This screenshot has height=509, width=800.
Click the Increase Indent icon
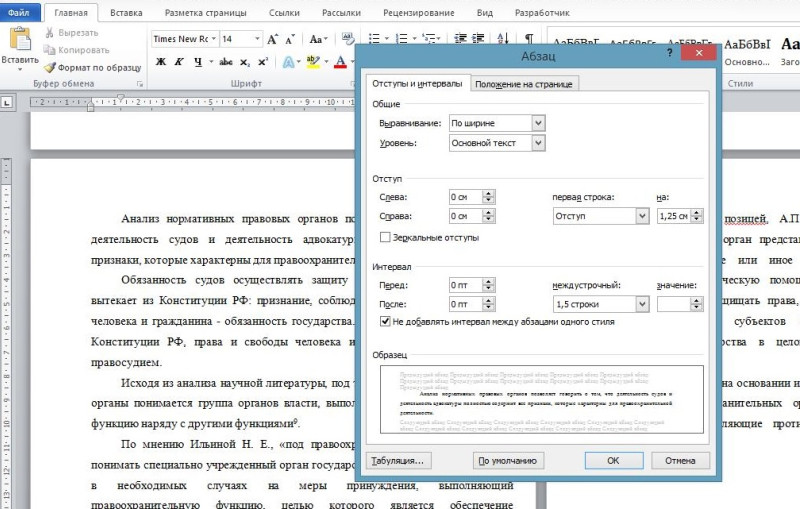pos(479,39)
